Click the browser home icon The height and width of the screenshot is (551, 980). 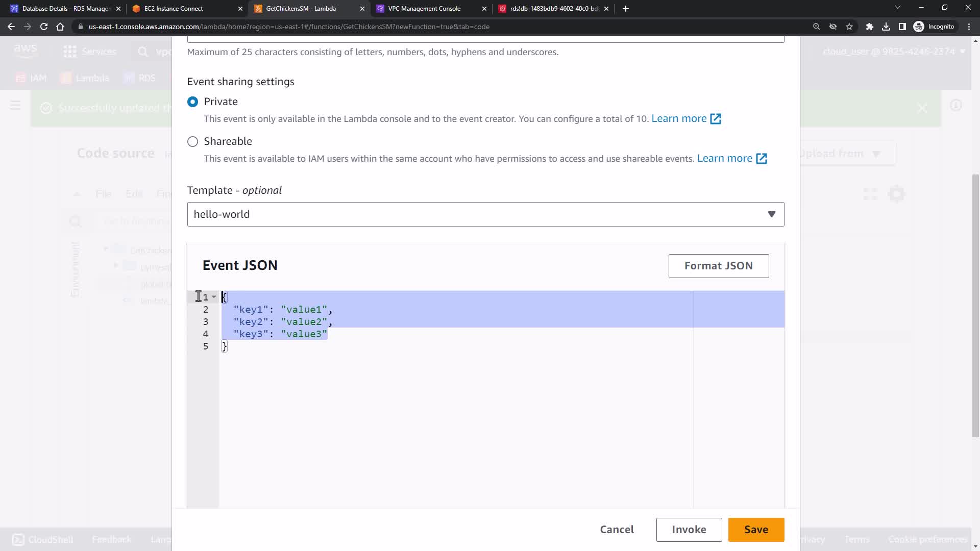click(x=60, y=27)
